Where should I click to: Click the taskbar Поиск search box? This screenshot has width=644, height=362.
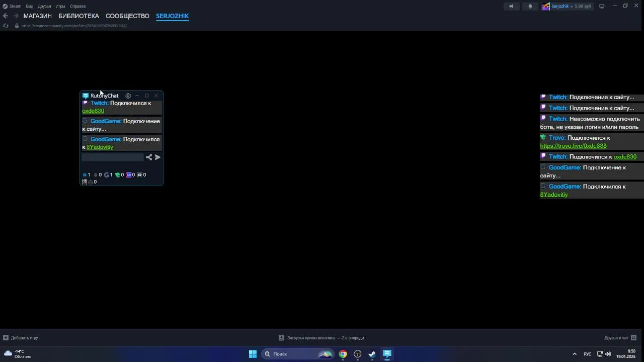coord(298,354)
